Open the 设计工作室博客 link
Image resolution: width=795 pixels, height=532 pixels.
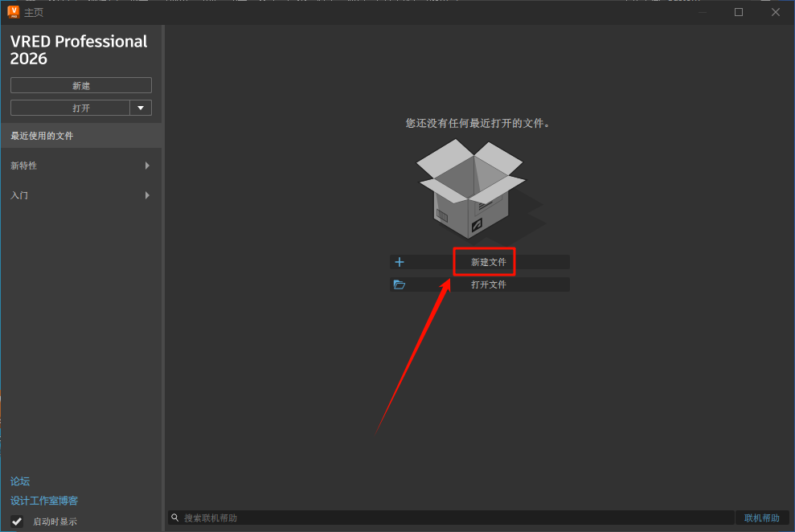click(x=44, y=501)
